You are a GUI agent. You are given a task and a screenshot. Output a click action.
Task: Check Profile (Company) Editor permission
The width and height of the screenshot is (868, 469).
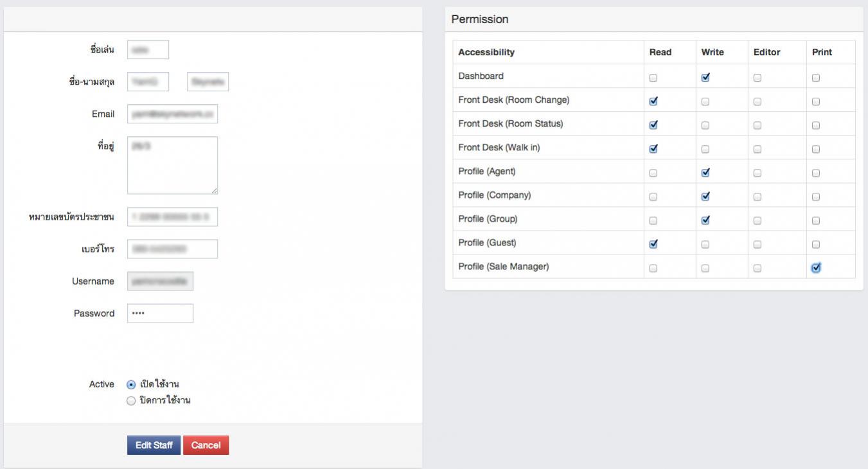pos(757,197)
